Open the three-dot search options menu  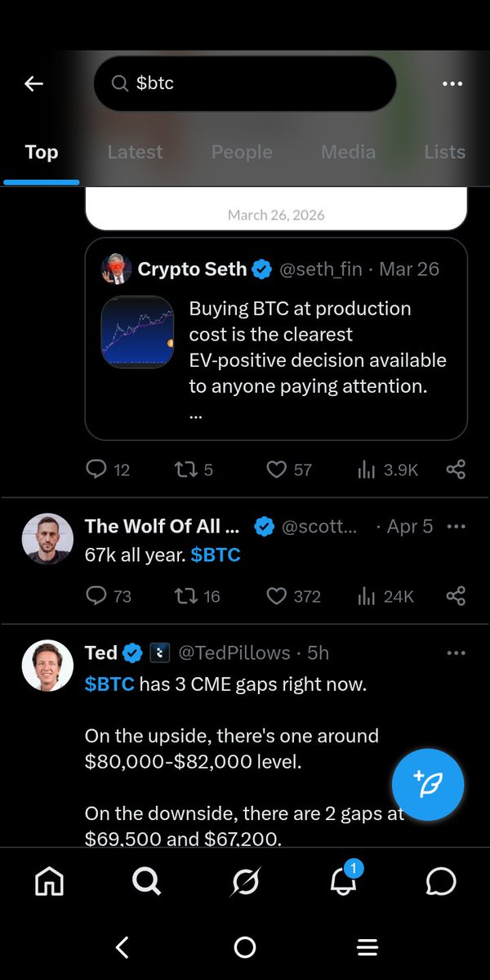click(452, 83)
